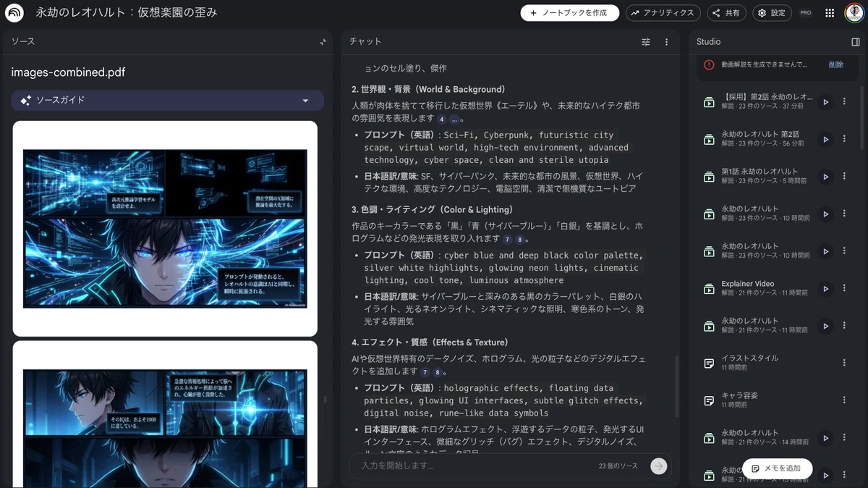Viewport: 868px width, 488px height.
Task: Open more options for キャラ容姿 note
Action: coord(844,400)
